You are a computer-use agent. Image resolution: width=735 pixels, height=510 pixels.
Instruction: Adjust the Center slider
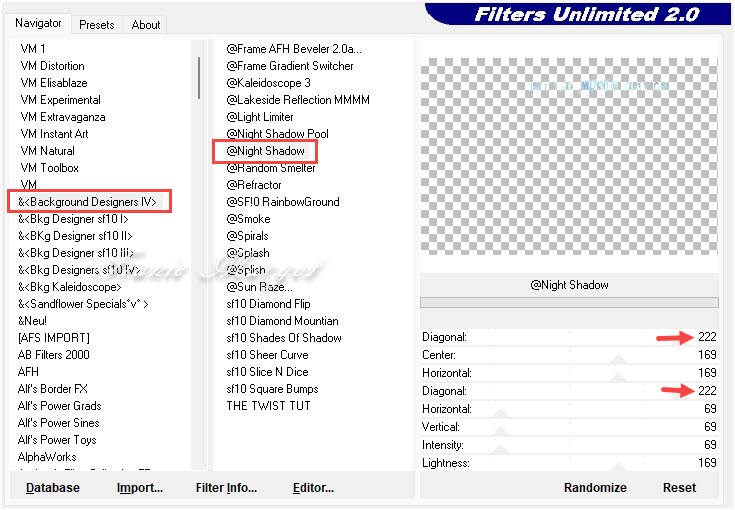(569, 355)
